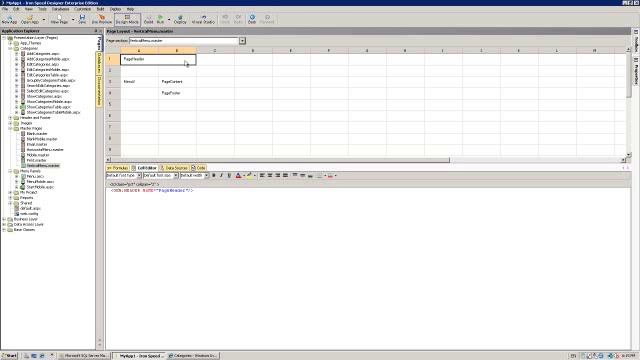Screen dimensions: 640x360
Task: Justify cell text
Action: click(285, 175)
